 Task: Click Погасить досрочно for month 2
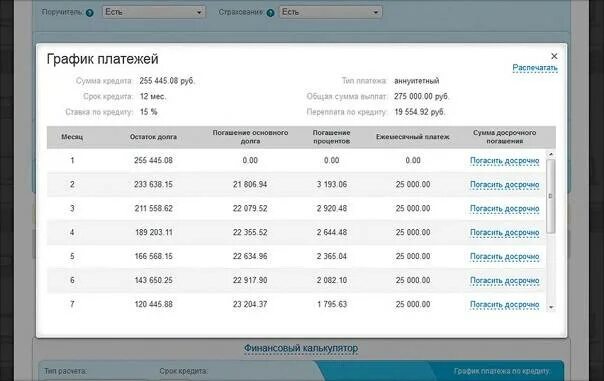tap(504, 185)
